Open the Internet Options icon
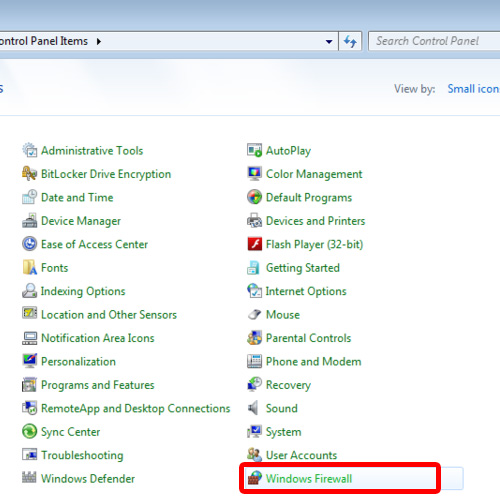Screen dimensions: 500x500 click(254, 291)
